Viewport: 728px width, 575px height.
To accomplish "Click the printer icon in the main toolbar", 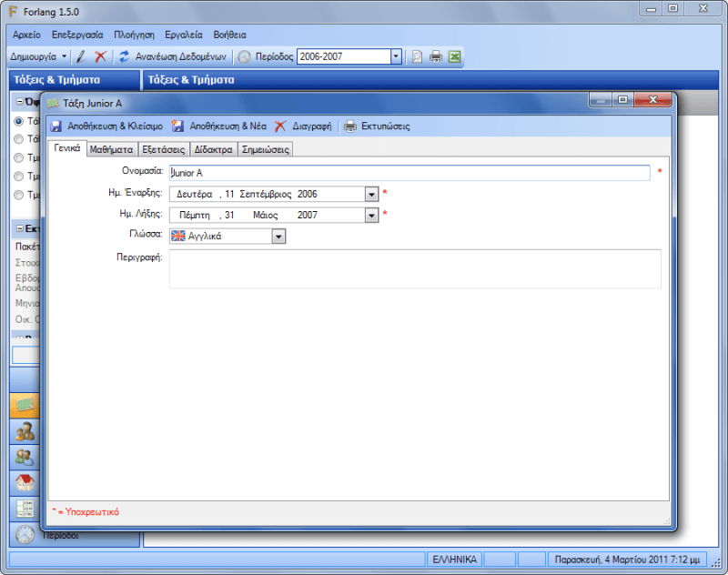I will click(436, 56).
